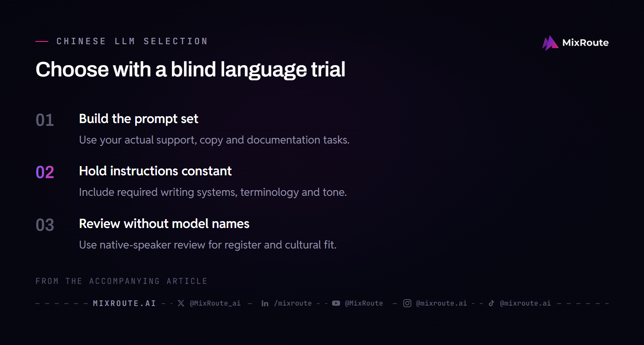Click 'Include required writing systems, terminology and tone.'
Screen dimensions: 644x345
[x=213, y=192]
